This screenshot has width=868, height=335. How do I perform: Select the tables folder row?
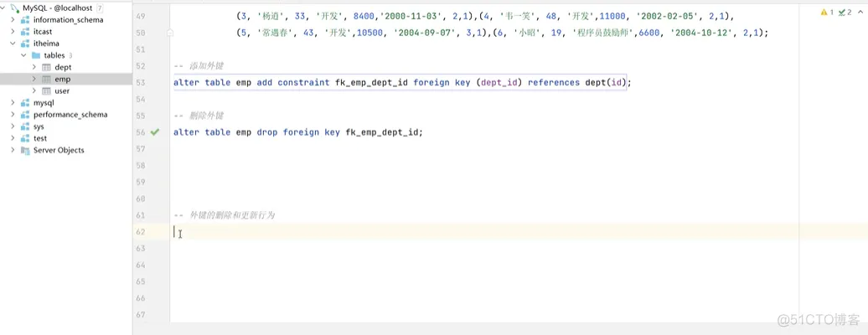pyautogui.click(x=66, y=55)
